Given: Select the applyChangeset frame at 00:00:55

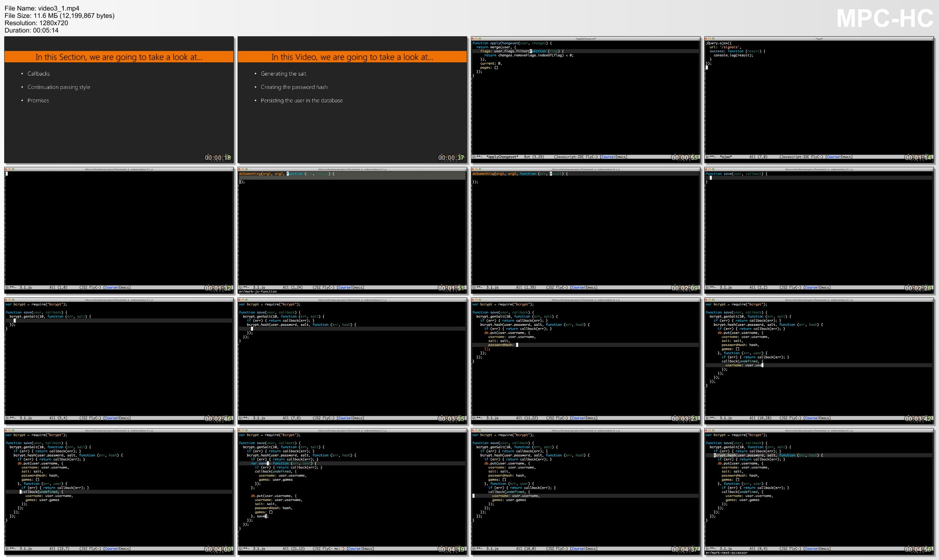Looking at the screenshot, I should click(x=586, y=100).
